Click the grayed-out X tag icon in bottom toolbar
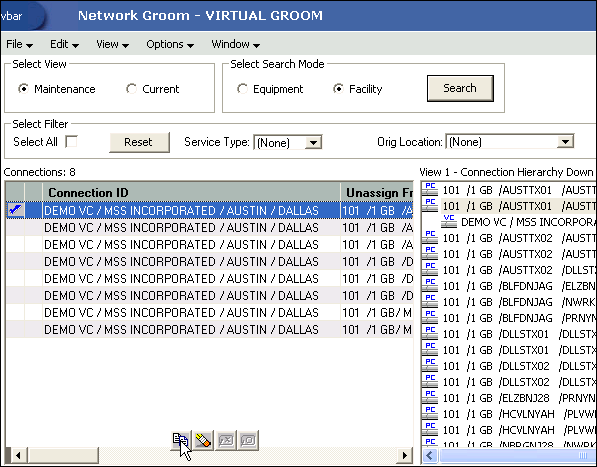The width and height of the screenshot is (597, 467). click(x=226, y=440)
